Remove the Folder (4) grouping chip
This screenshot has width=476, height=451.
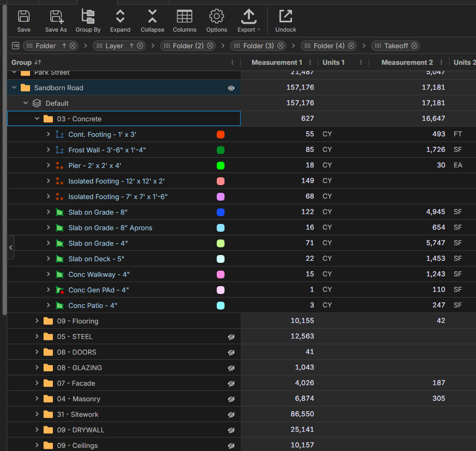pos(351,46)
